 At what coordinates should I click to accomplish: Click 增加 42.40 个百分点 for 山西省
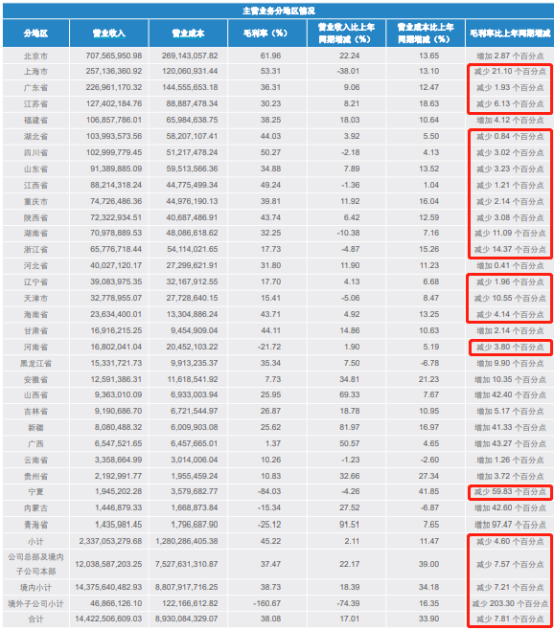click(x=510, y=395)
